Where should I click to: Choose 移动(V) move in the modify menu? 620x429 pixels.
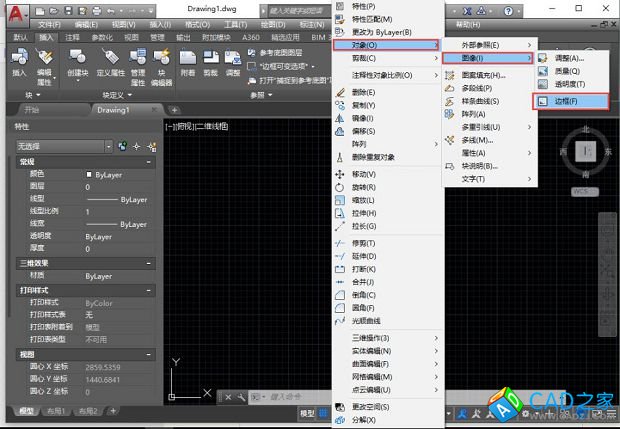tap(364, 173)
